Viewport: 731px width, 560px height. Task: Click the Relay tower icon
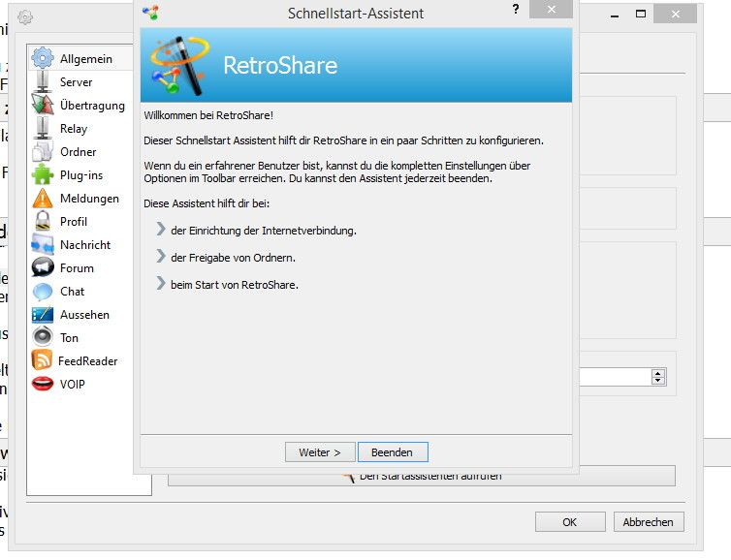pos(43,128)
